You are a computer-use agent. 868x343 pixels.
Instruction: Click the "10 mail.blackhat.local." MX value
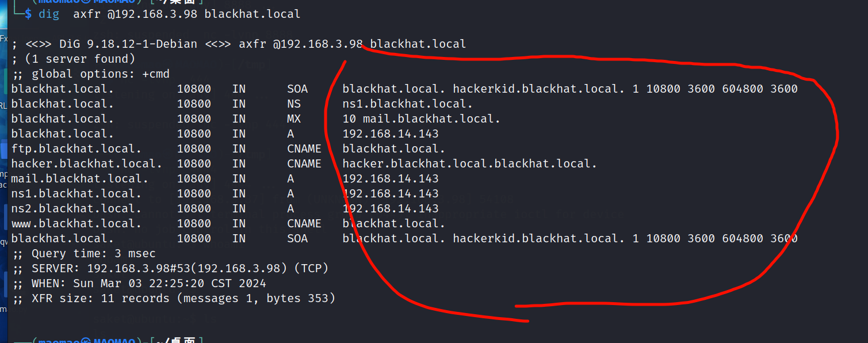pos(421,119)
